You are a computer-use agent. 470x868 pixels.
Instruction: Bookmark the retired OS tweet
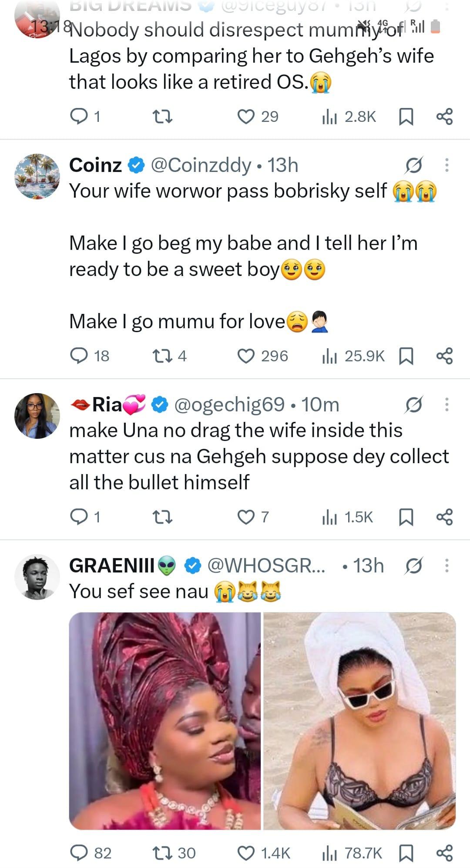tap(406, 117)
